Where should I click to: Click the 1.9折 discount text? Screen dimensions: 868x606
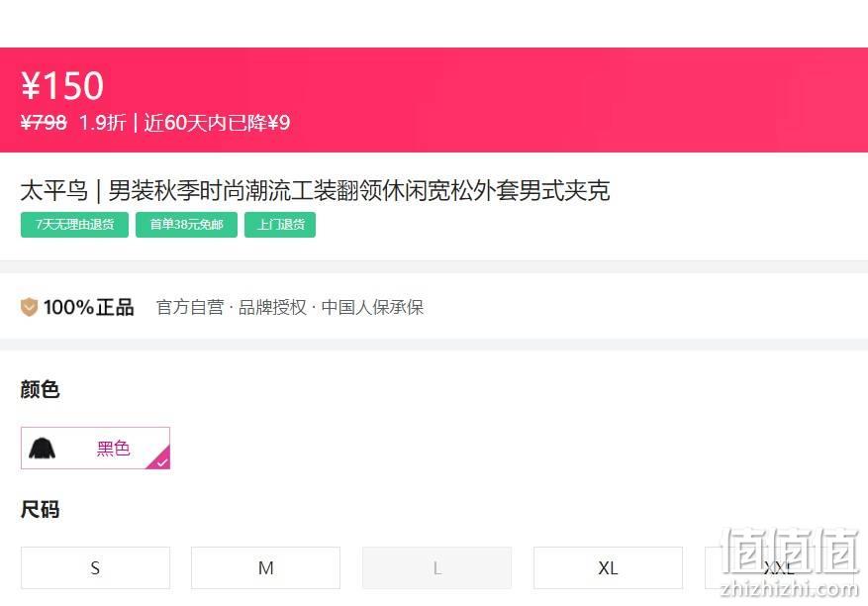(x=103, y=123)
